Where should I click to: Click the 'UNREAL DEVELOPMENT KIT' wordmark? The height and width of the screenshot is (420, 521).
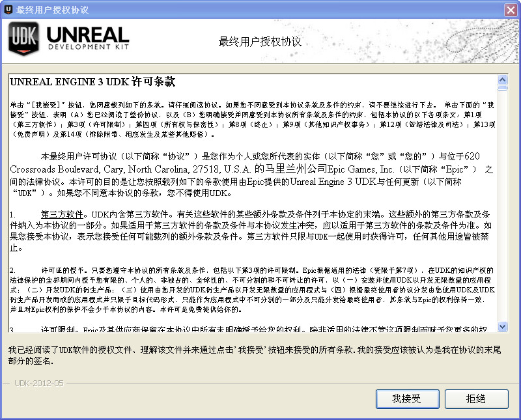tap(88, 38)
